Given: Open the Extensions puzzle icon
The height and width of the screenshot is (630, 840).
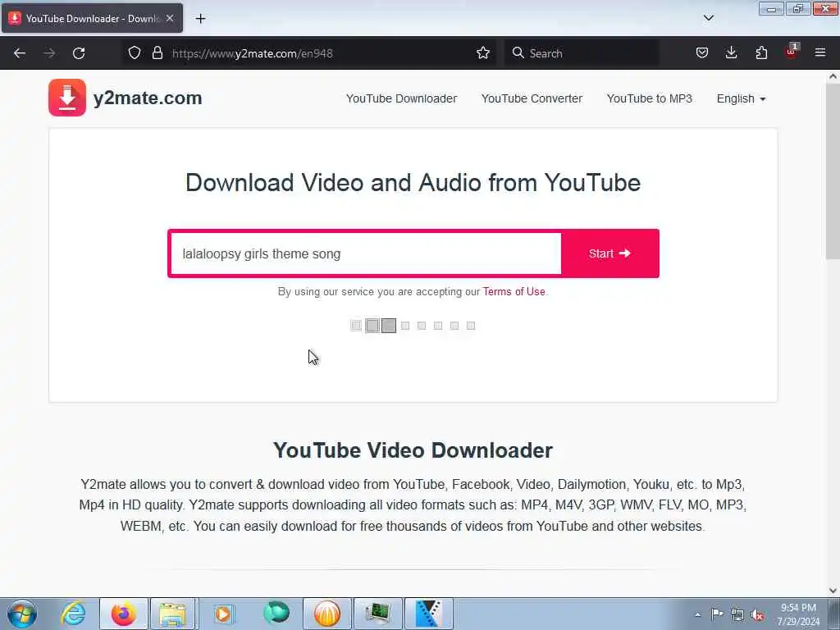Looking at the screenshot, I should pyautogui.click(x=761, y=53).
